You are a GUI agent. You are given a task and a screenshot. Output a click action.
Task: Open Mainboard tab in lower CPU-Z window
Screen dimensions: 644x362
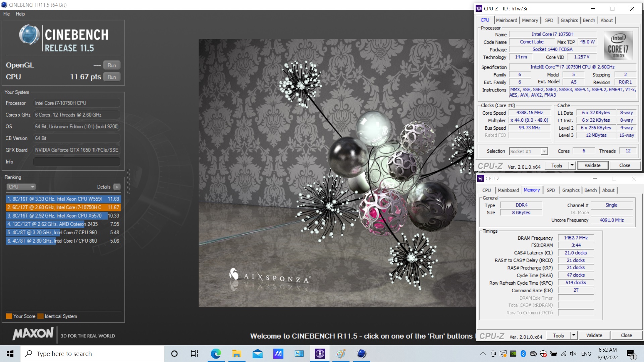tap(508, 190)
